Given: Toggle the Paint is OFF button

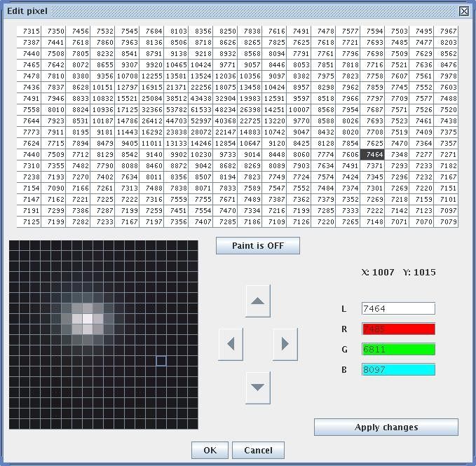Looking at the screenshot, I should click(258, 245).
